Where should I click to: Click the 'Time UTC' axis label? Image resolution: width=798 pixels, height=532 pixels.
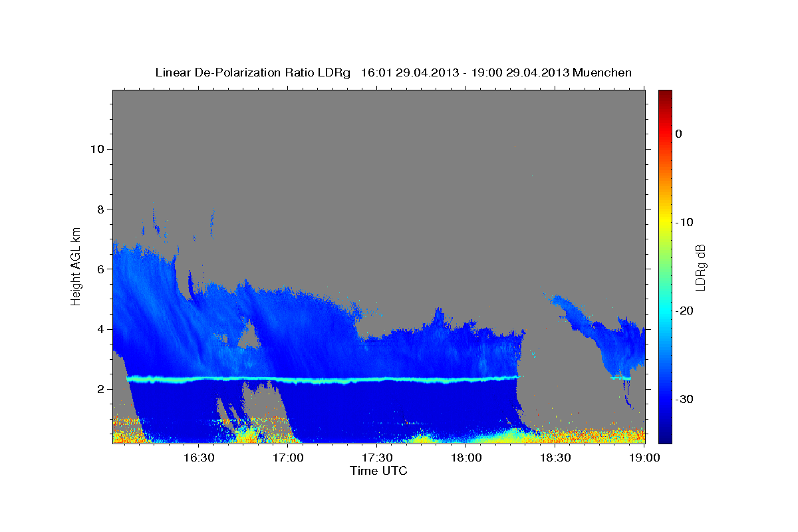[x=378, y=471]
